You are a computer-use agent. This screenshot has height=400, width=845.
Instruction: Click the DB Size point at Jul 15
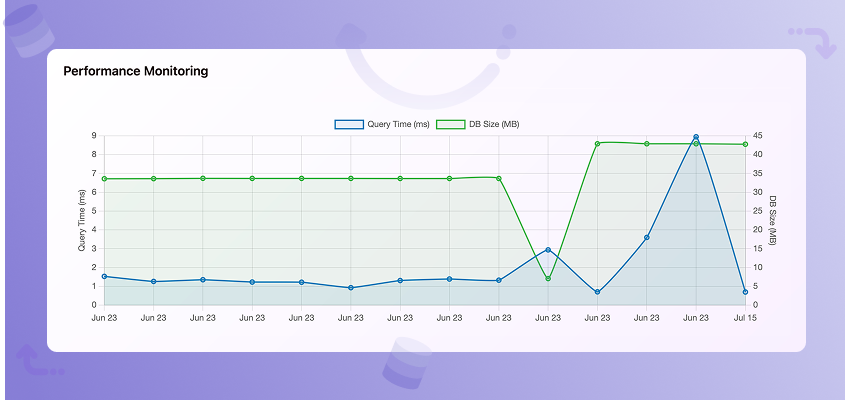pos(745,144)
